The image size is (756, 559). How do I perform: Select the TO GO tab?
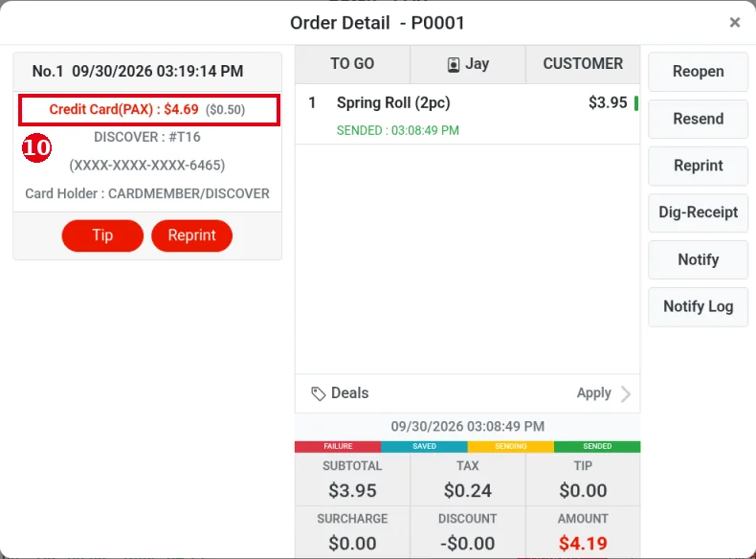352,64
